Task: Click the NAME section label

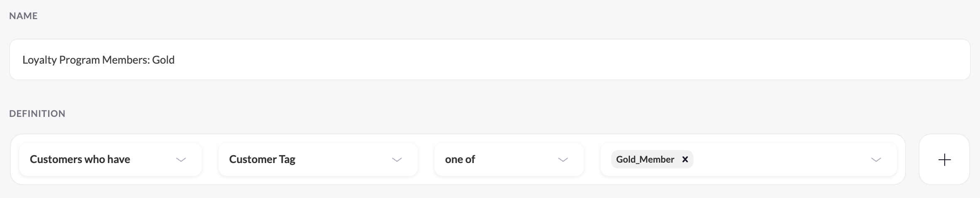Action: point(23,16)
